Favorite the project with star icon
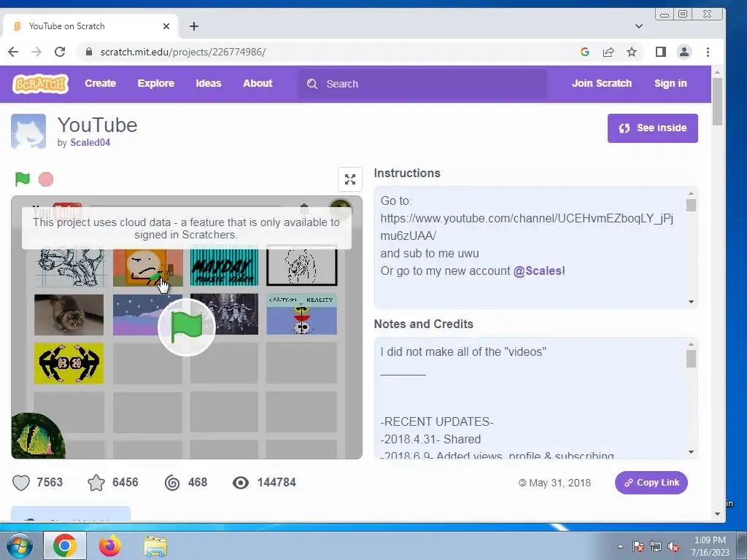The height and width of the screenshot is (560, 747). [x=96, y=483]
